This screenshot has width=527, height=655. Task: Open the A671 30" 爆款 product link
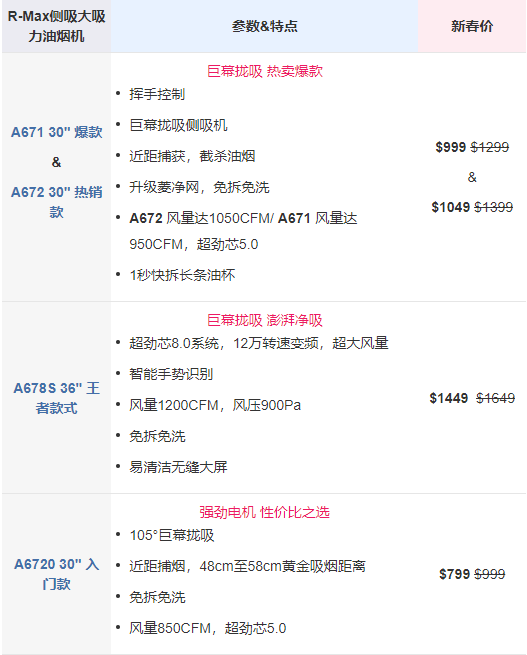[56, 132]
